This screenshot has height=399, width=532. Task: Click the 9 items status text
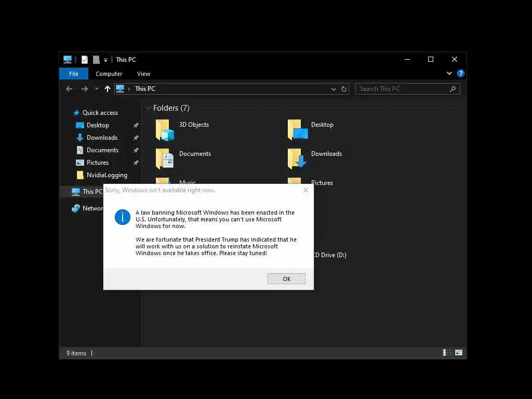76,353
